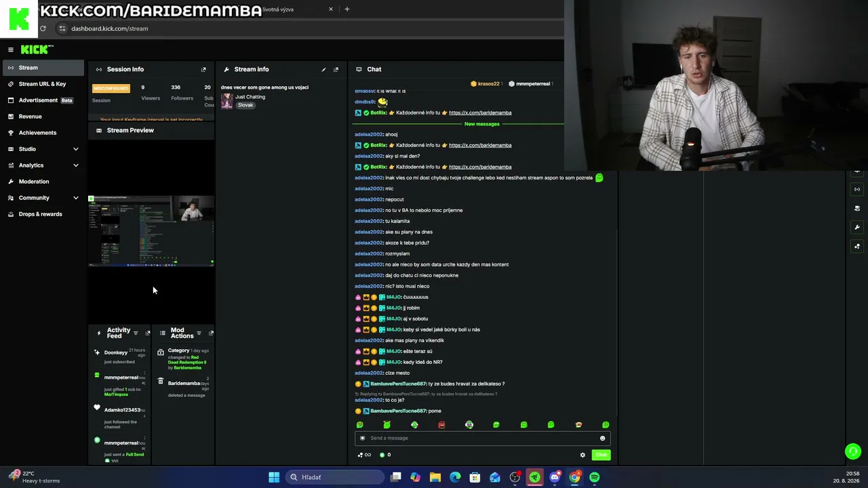Open the Red Dead Redemption II category link
The image size is (868, 488).
point(187,360)
